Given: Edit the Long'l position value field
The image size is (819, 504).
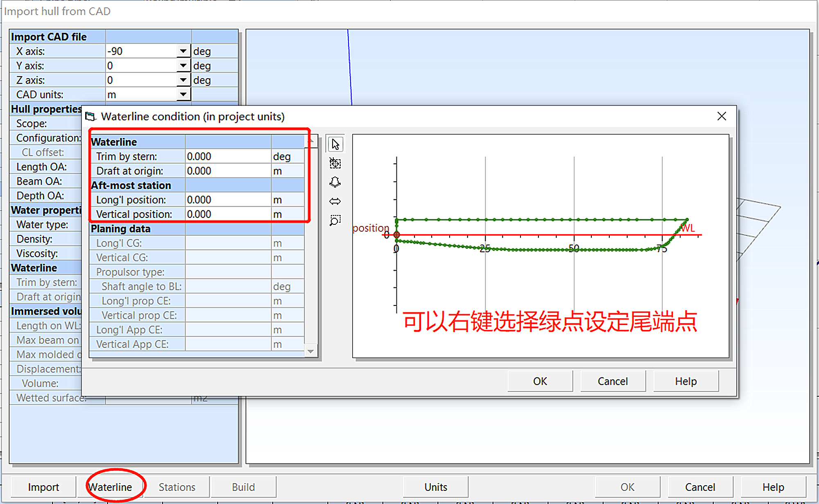Looking at the screenshot, I should point(227,199).
